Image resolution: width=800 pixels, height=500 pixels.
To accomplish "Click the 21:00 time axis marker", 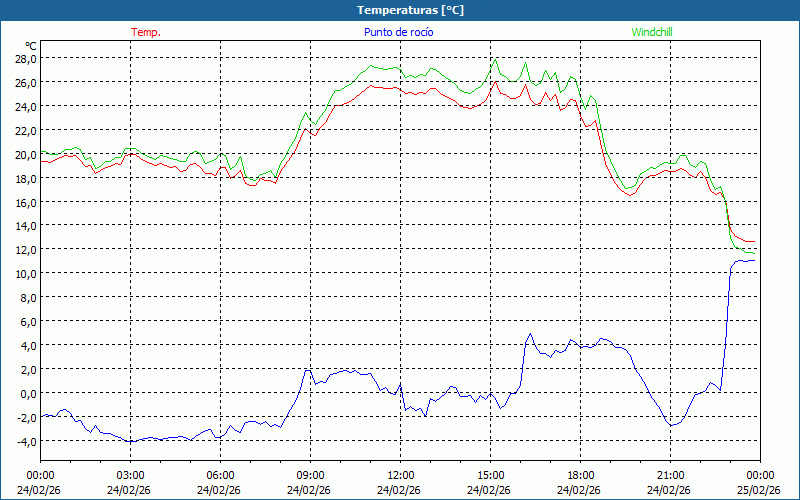I will pos(670,475).
